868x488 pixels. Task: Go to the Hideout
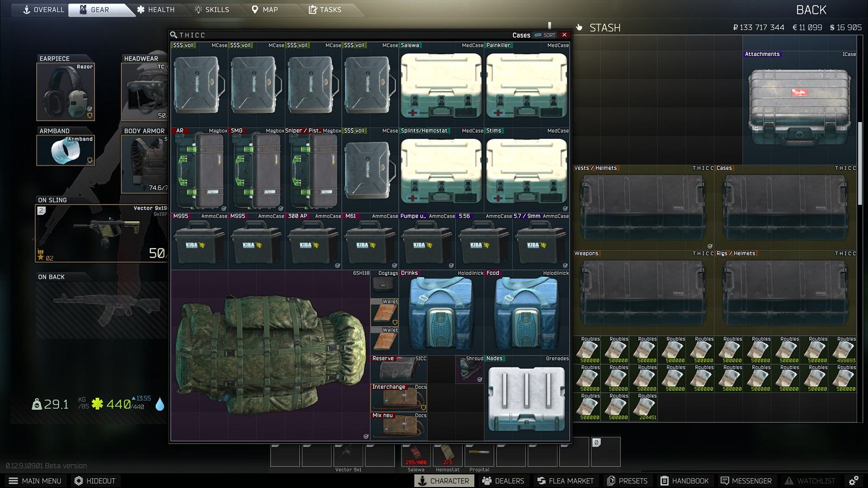95,481
